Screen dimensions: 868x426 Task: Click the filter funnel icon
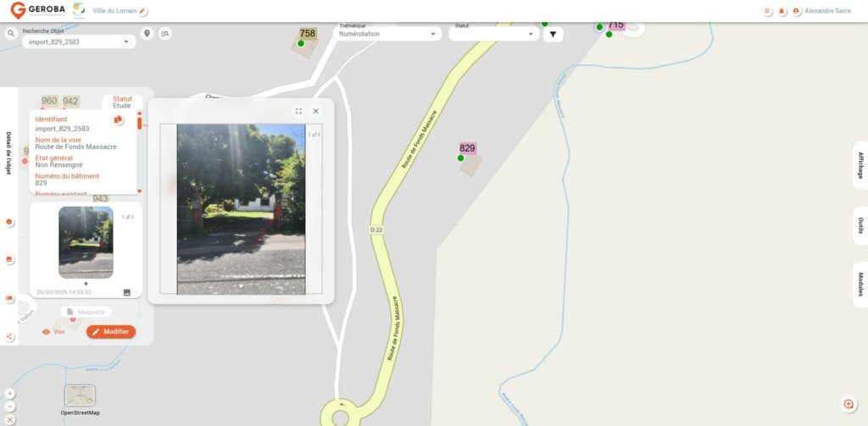553,34
